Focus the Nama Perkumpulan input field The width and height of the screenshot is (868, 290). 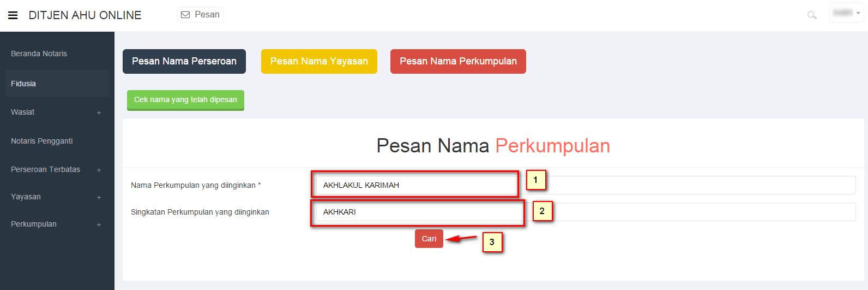coord(586,185)
